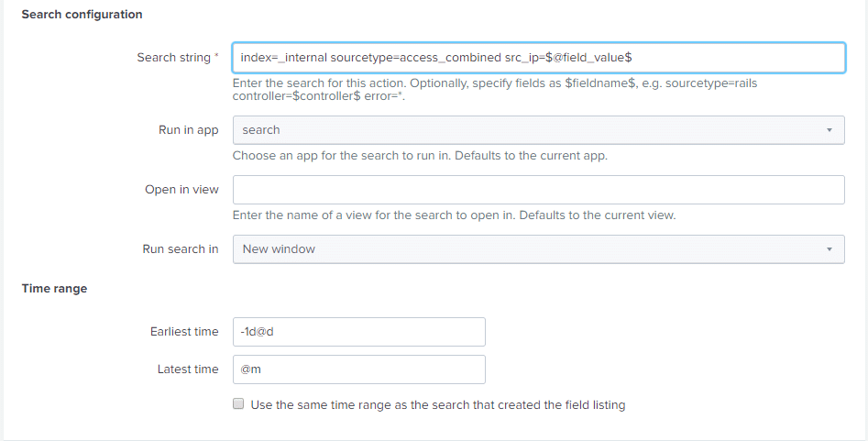Click the Latest time label
This screenshot has width=868, height=441.
point(188,369)
